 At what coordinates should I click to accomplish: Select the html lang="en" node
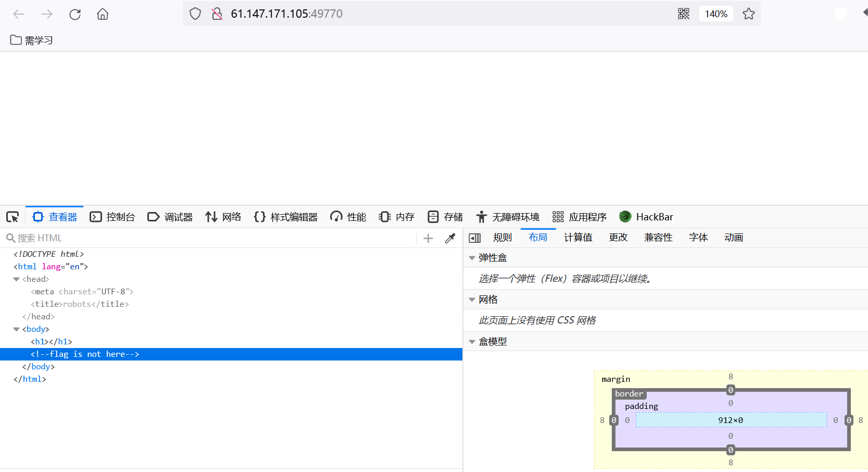click(x=51, y=267)
